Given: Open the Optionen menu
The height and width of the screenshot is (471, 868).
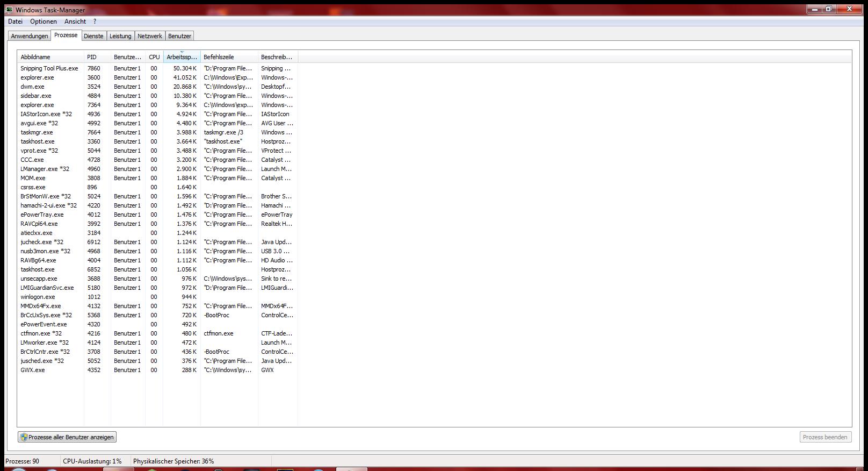Looking at the screenshot, I should (x=44, y=22).
